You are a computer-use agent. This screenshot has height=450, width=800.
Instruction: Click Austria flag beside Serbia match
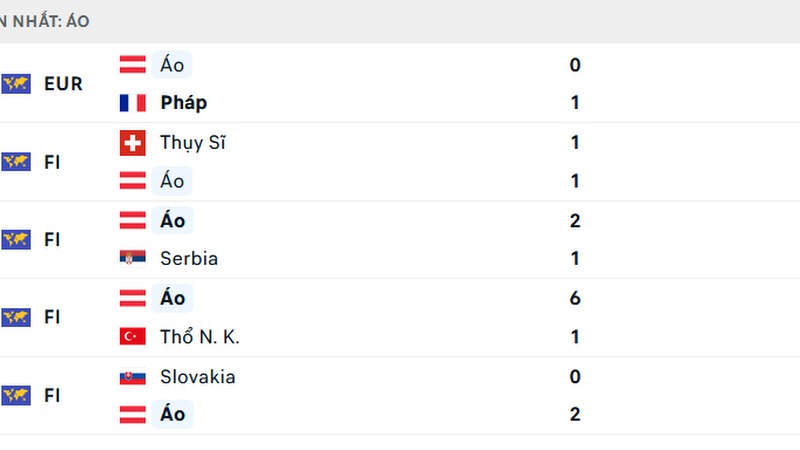(132, 220)
